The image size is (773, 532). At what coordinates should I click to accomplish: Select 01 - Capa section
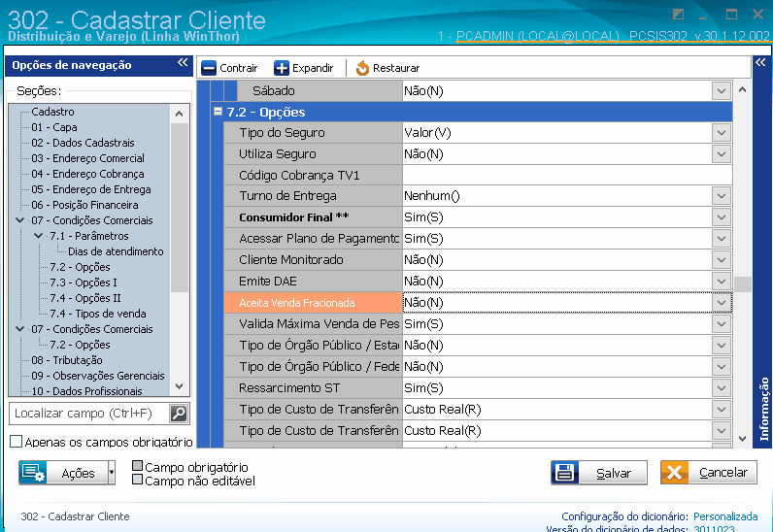coord(54,127)
